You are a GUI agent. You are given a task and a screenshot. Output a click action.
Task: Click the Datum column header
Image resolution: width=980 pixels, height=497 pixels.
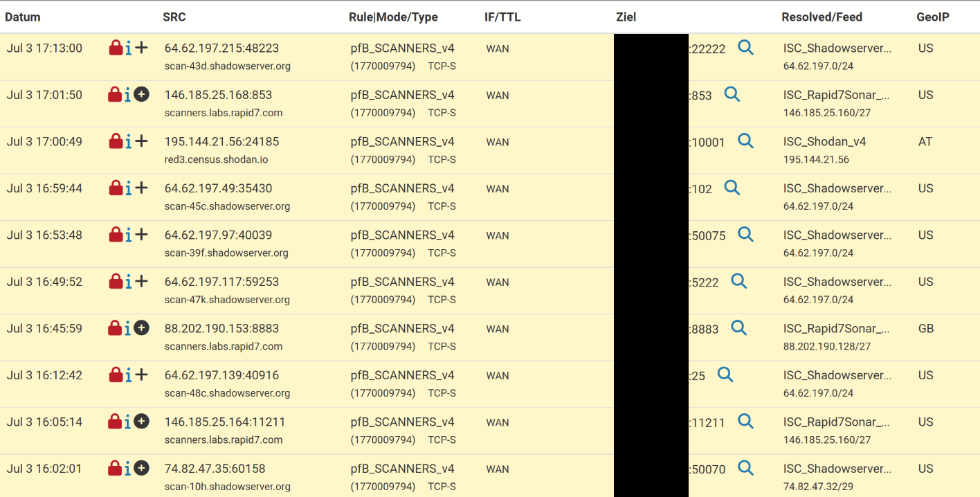coord(23,17)
